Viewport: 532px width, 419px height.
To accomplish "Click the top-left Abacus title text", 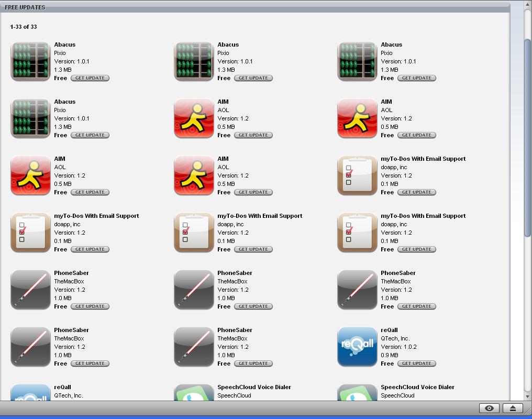I will coord(65,45).
